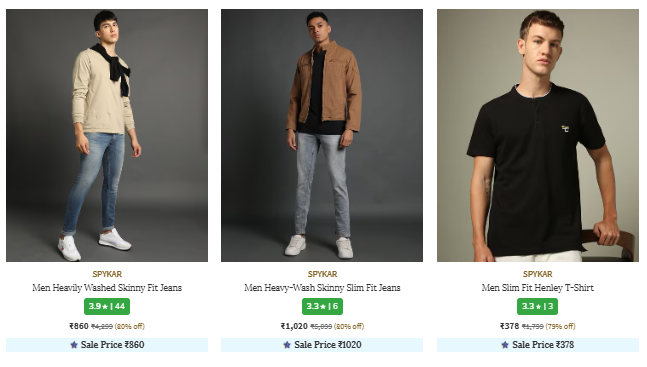The width and height of the screenshot is (647, 367).
Task: Click the 3.3 star badge with 3 reviews
Action: (538, 306)
